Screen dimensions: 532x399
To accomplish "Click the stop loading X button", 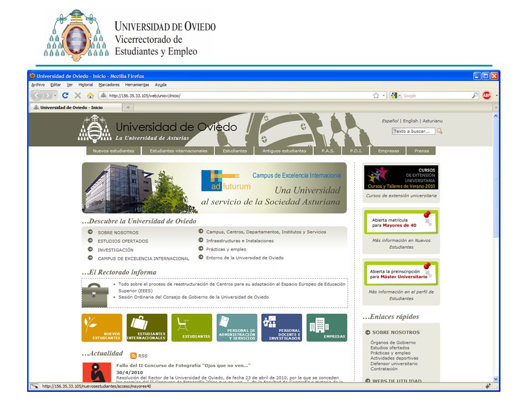I will [x=78, y=95].
